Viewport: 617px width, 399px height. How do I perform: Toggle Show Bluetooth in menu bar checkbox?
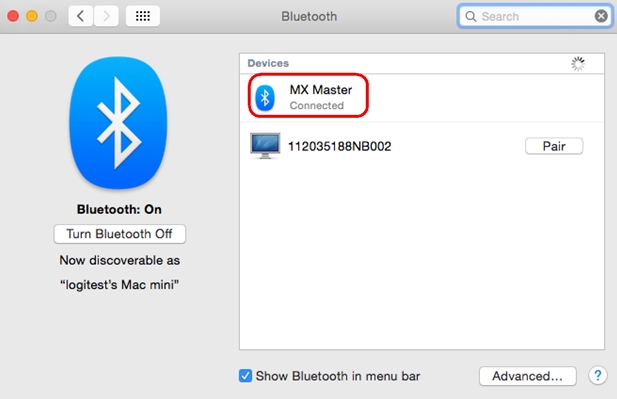point(245,376)
